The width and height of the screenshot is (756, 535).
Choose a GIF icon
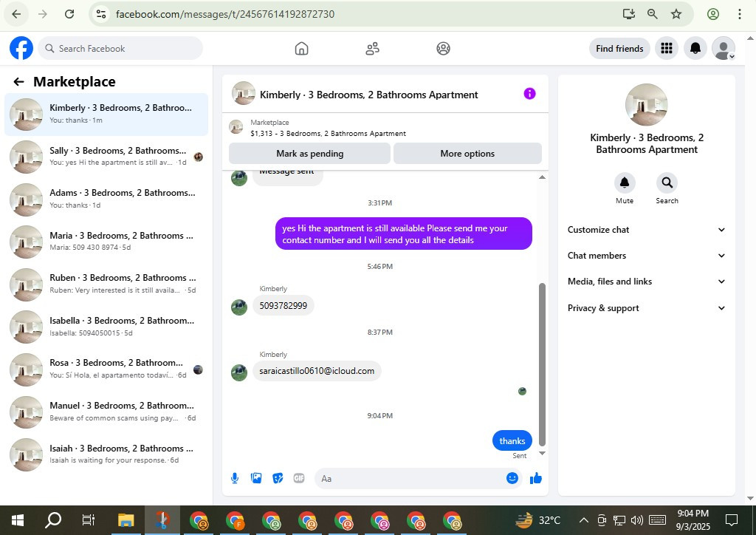pos(299,478)
